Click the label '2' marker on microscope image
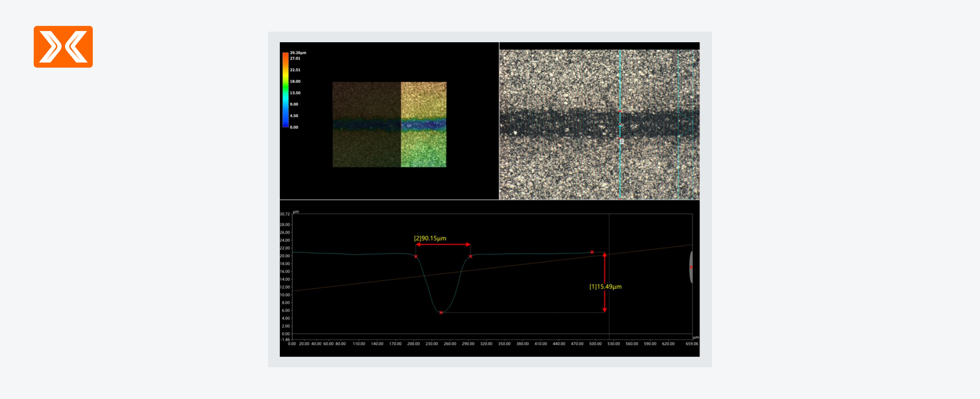Screen dimensions: 980x399 click(x=622, y=141)
